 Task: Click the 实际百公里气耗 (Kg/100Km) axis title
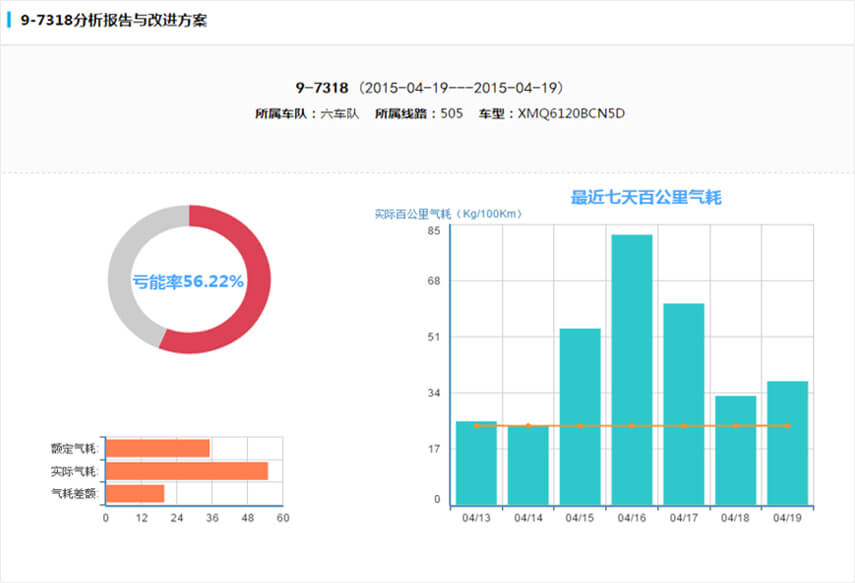pos(448,214)
